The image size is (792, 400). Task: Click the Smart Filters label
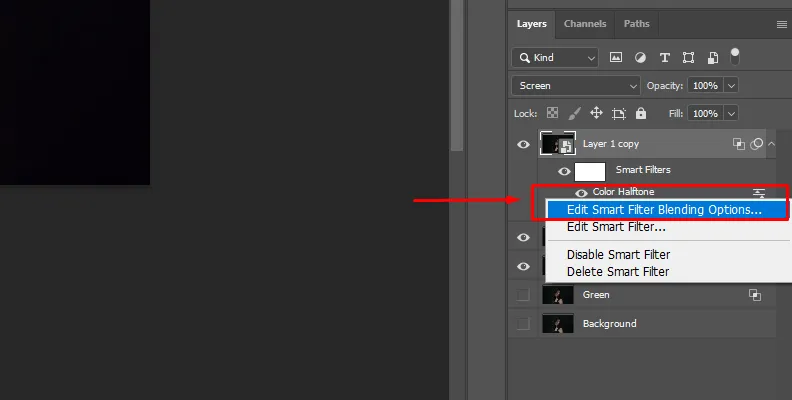[643, 170]
